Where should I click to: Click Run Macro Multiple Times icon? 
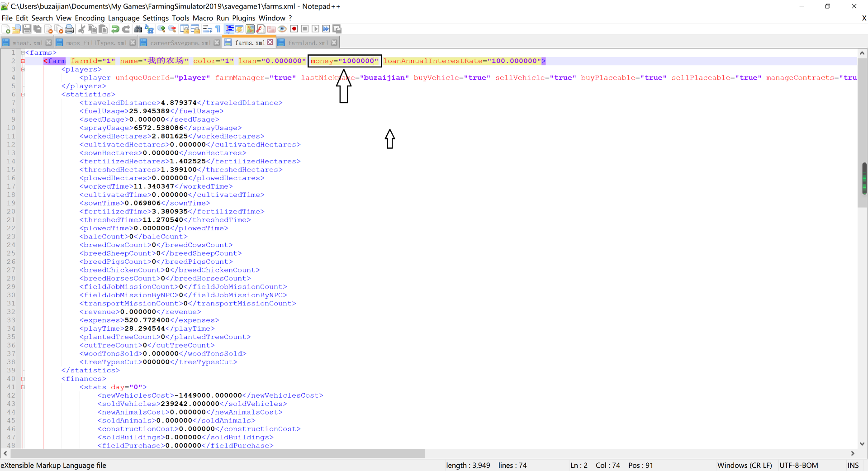pos(326,29)
